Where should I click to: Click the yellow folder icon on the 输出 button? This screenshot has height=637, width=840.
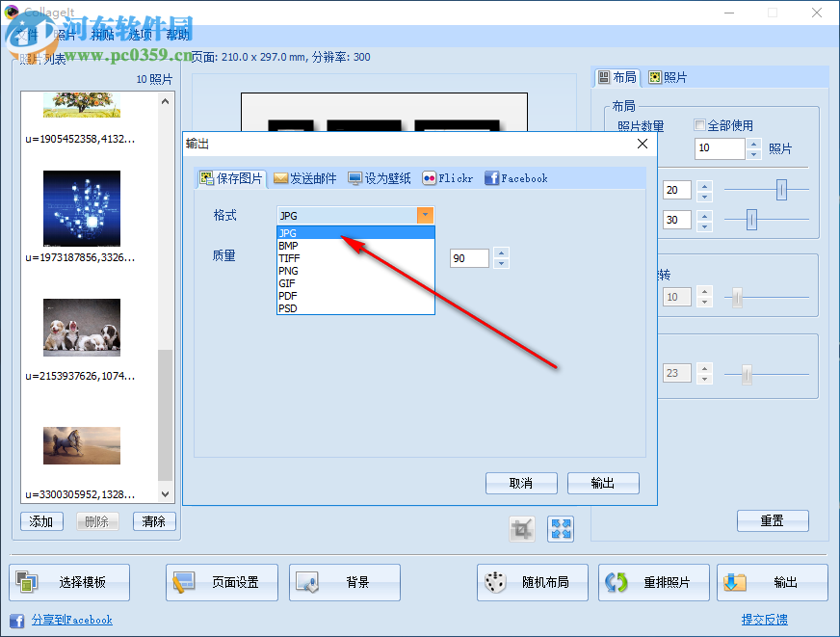point(735,582)
